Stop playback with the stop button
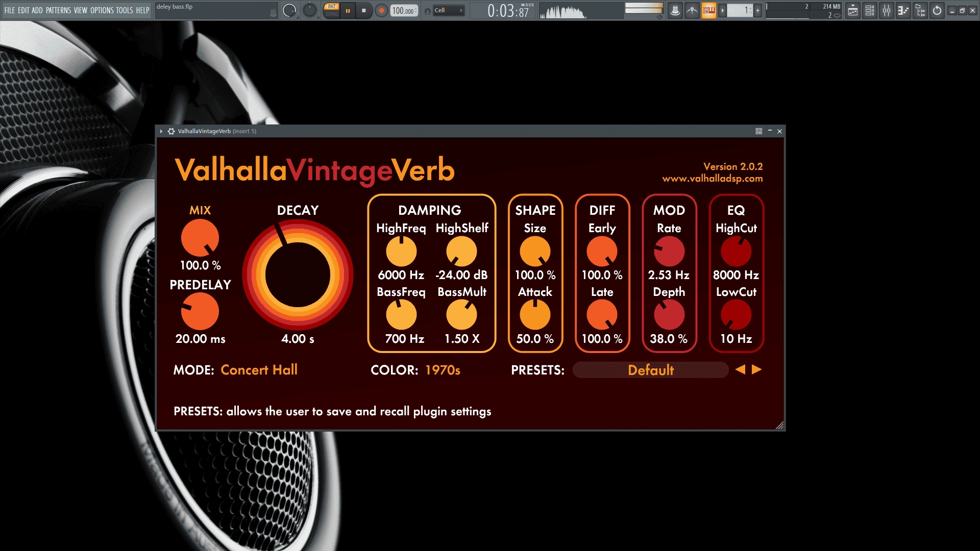 (x=364, y=10)
